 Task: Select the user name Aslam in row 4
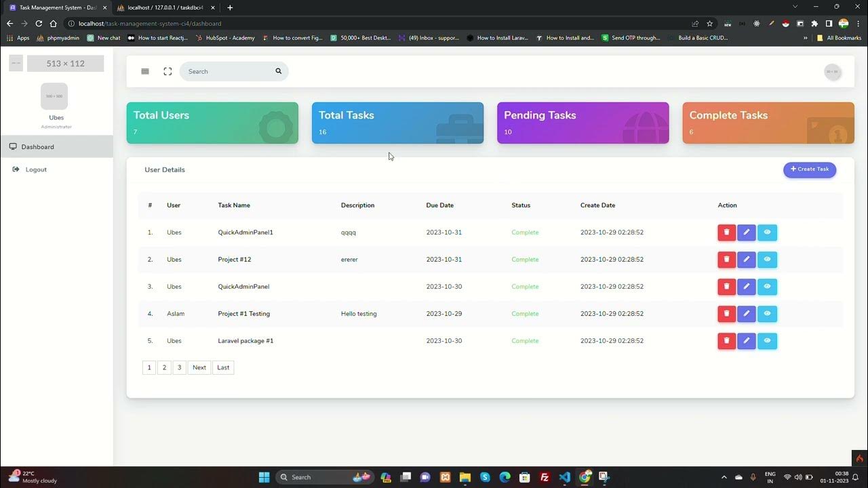[x=176, y=314]
